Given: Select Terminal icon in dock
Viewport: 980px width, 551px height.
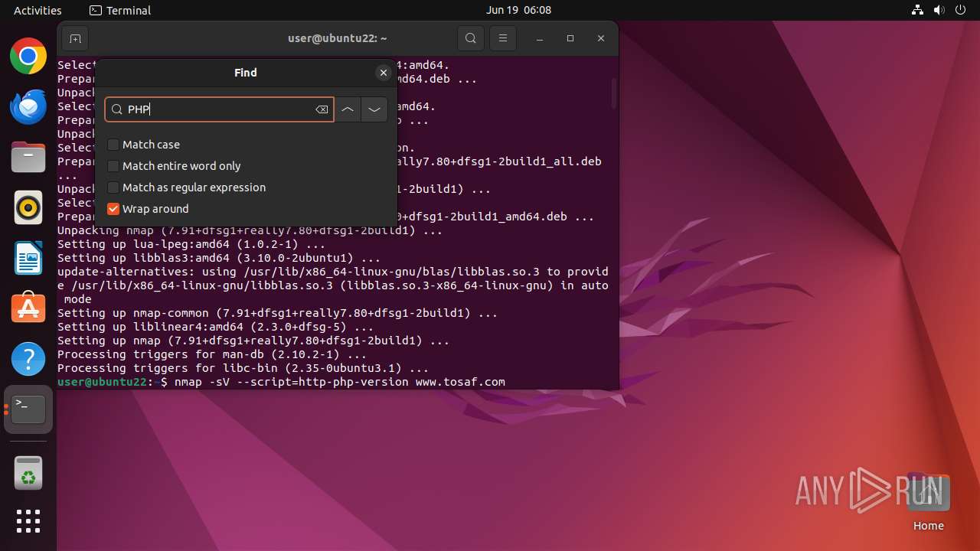Looking at the screenshot, I should point(28,409).
